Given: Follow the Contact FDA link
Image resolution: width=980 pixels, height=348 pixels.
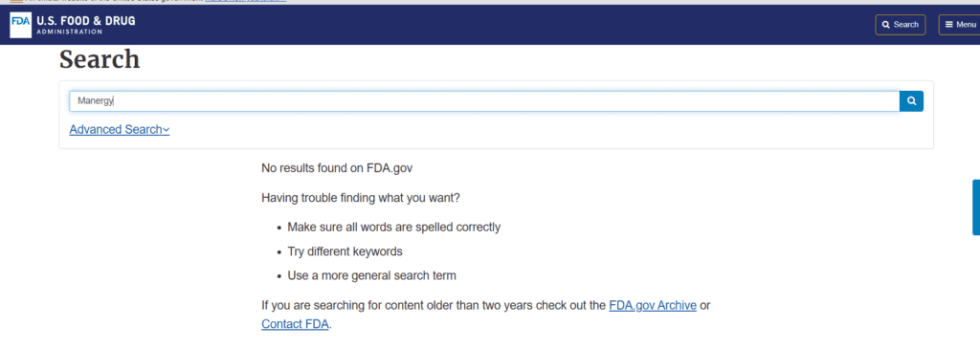Looking at the screenshot, I should [x=295, y=324].
